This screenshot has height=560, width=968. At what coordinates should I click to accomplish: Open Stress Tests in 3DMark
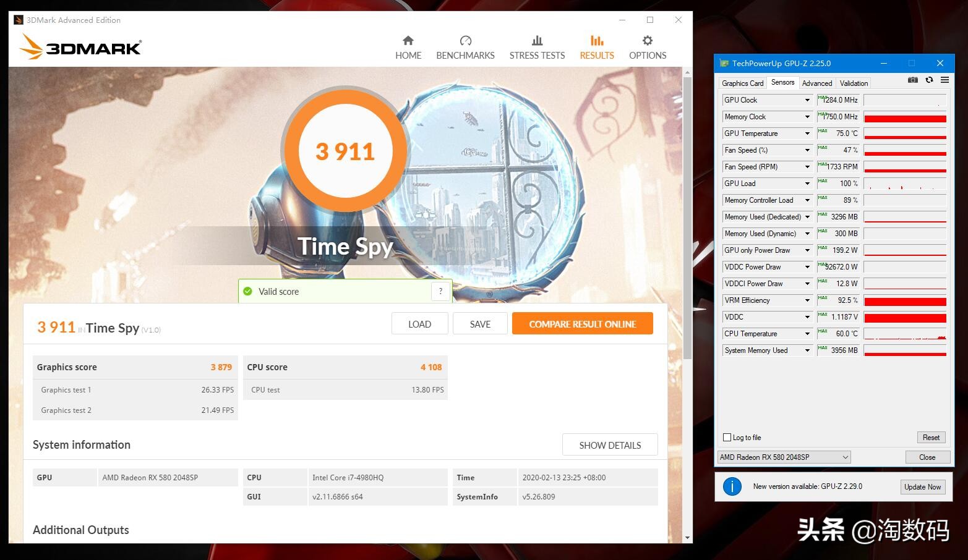(x=536, y=46)
